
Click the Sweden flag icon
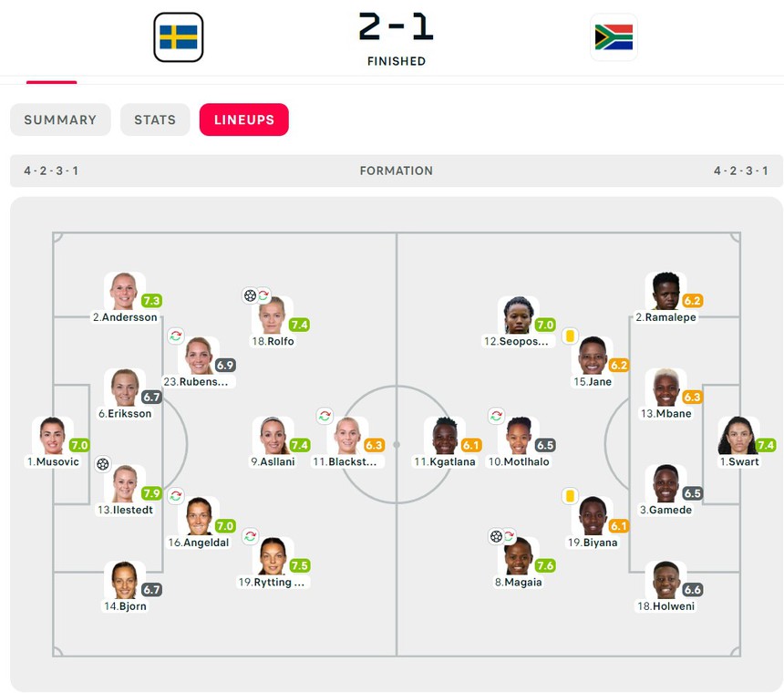tap(178, 37)
